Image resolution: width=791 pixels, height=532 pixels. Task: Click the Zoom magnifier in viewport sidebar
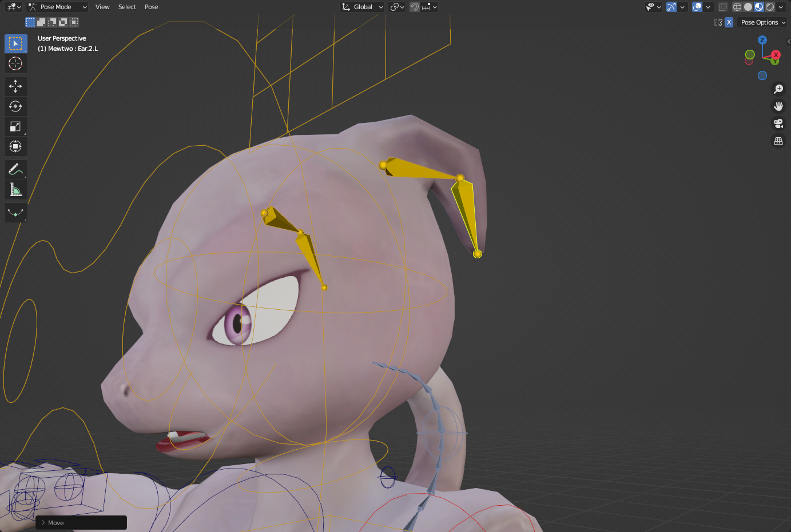pyautogui.click(x=778, y=89)
